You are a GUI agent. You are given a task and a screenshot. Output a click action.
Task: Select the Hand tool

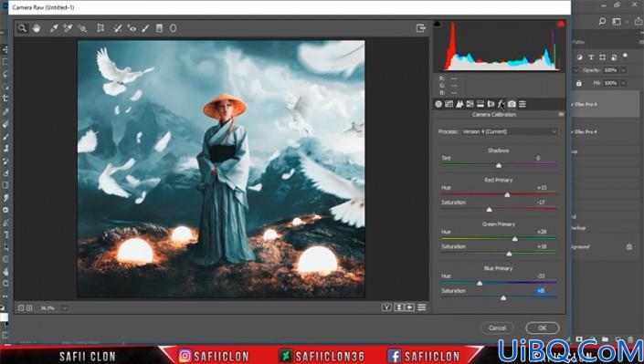tap(37, 28)
